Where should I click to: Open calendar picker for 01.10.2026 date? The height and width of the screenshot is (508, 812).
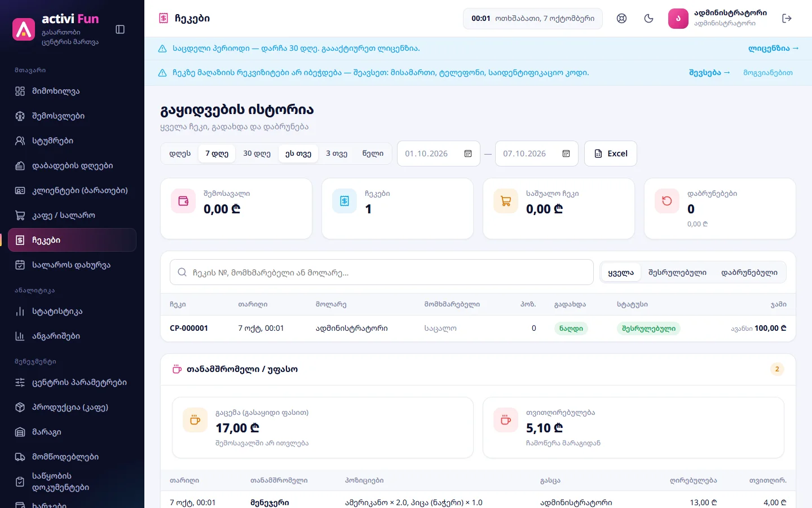(x=468, y=154)
